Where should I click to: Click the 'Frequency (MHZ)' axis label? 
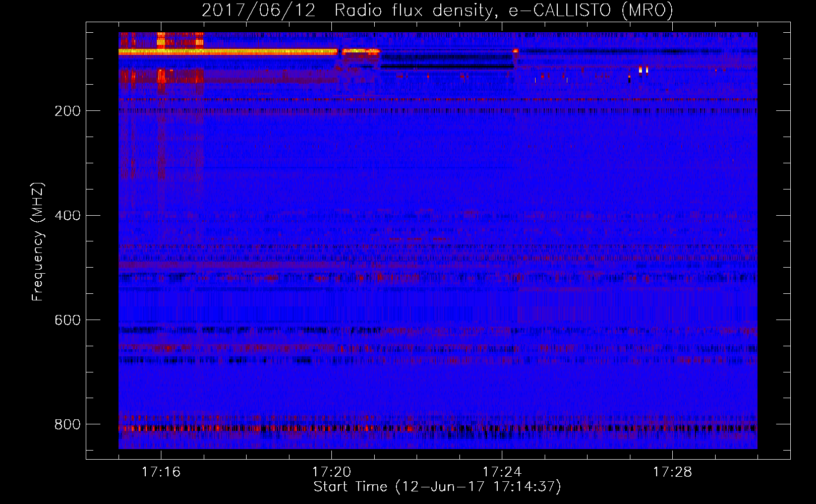[x=37, y=242]
